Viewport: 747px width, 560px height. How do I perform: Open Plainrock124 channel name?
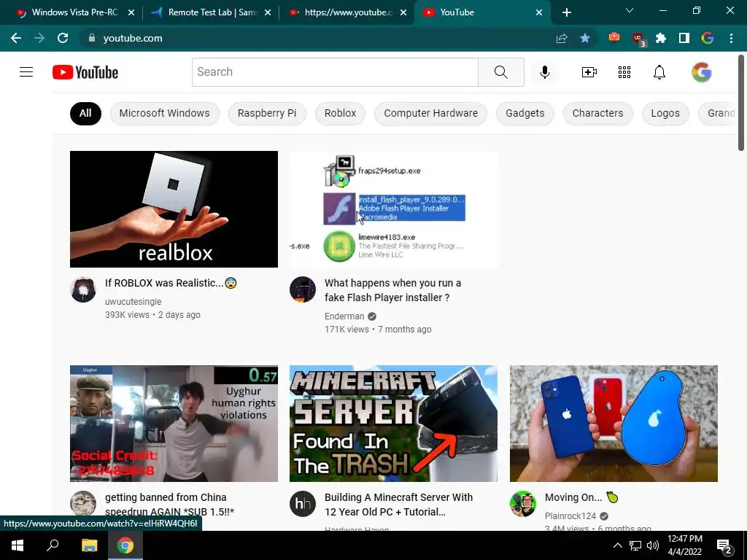(570, 516)
